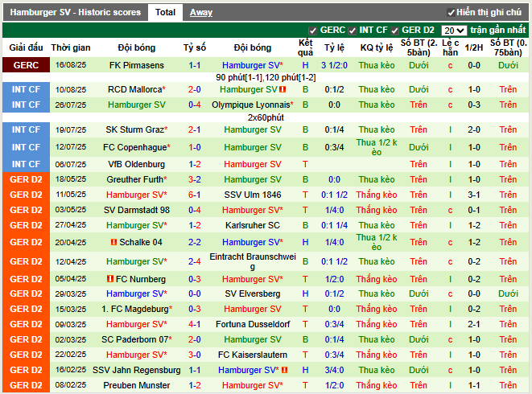Click the 1-1 score of FK Pirmasens match
The image size is (532, 394).
(195, 65)
